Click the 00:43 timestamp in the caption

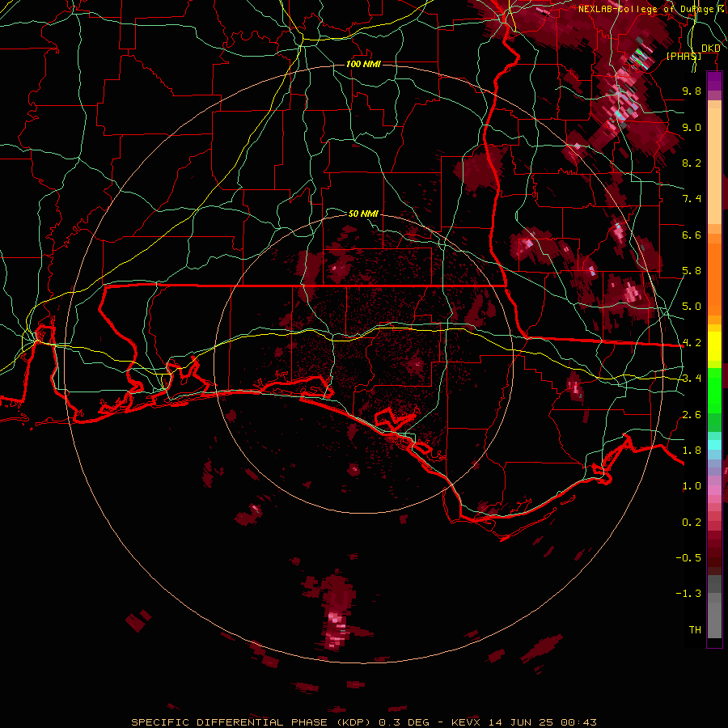click(x=578, y=722)
